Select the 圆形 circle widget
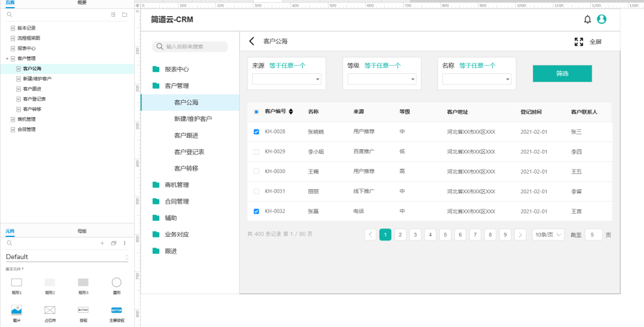 click(x=116, y=282)
